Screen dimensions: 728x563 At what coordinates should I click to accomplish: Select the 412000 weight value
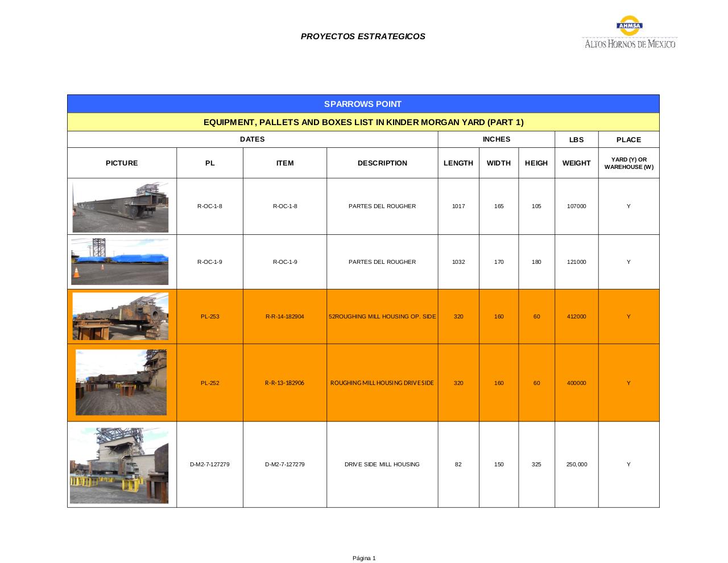576,316
